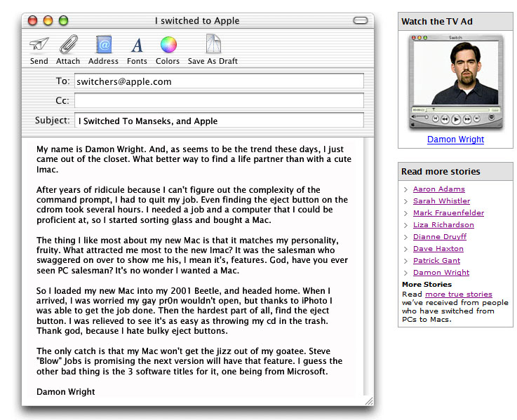
Task: Click the Send paper airplane icon
Action: point(39,44)
